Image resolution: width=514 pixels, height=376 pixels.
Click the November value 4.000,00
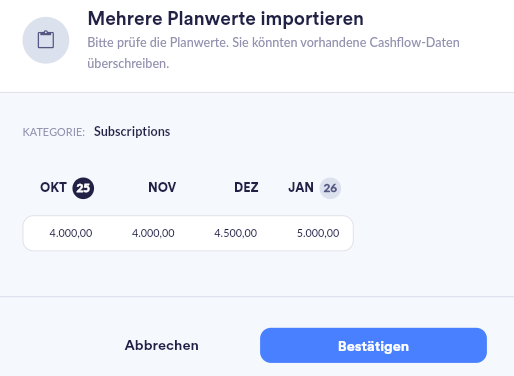153,233
